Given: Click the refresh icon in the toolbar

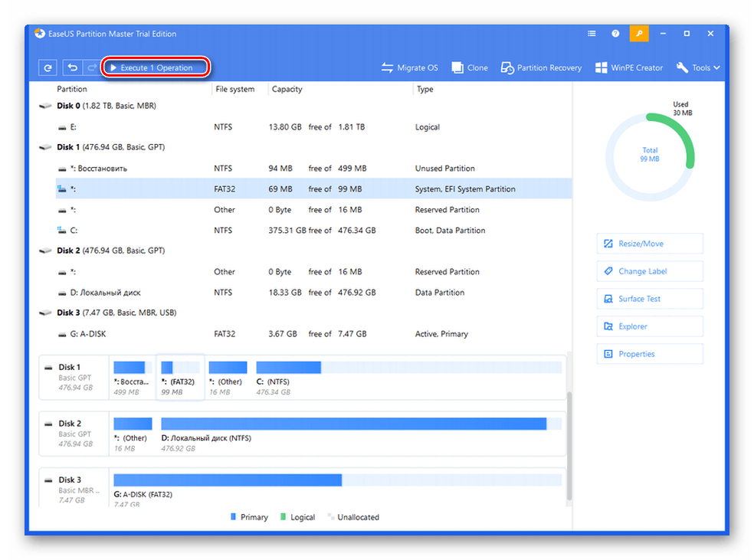Looking at the screenshot, I should pos(48,67).
